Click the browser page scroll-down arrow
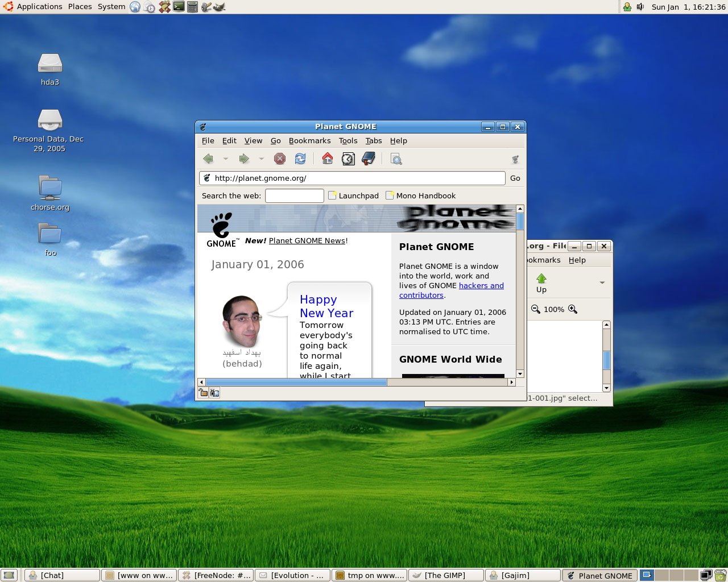Screen dimensions: 728x582 520,374
